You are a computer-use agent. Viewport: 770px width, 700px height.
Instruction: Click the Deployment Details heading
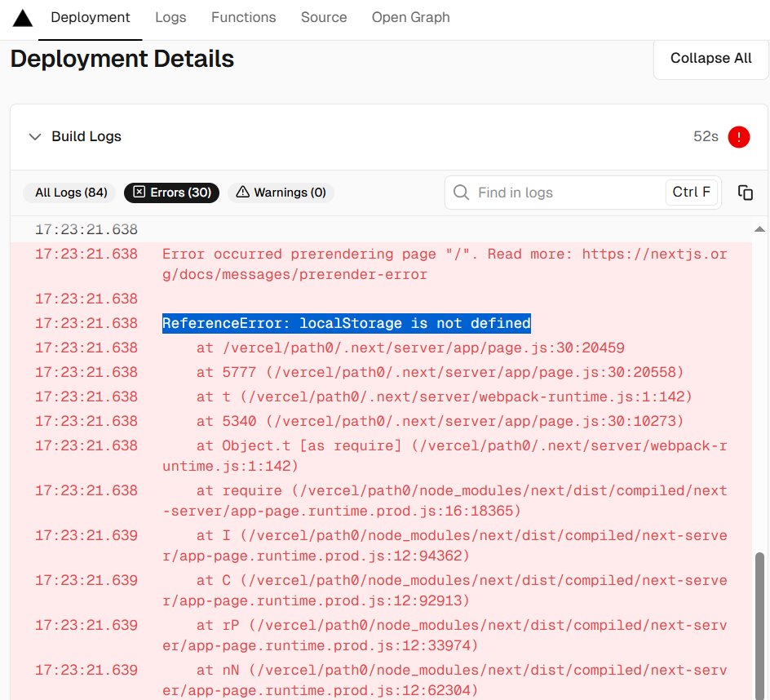[122, 59]
